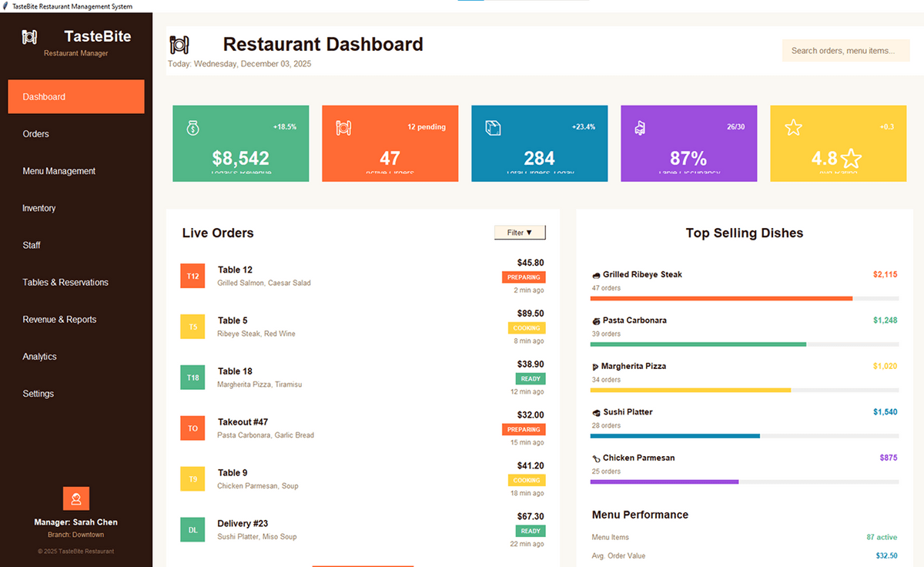Click the dashboard header plate icon
The height and width of the screenshot is (567, 924).
179,45
